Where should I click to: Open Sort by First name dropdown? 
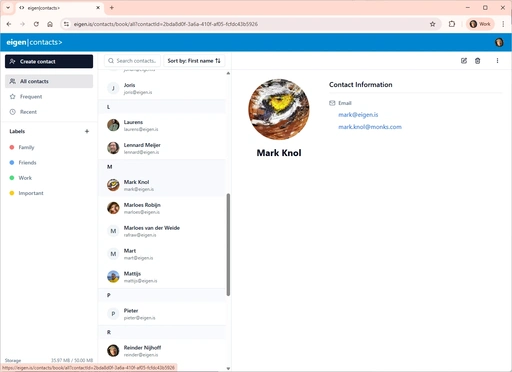194,61
